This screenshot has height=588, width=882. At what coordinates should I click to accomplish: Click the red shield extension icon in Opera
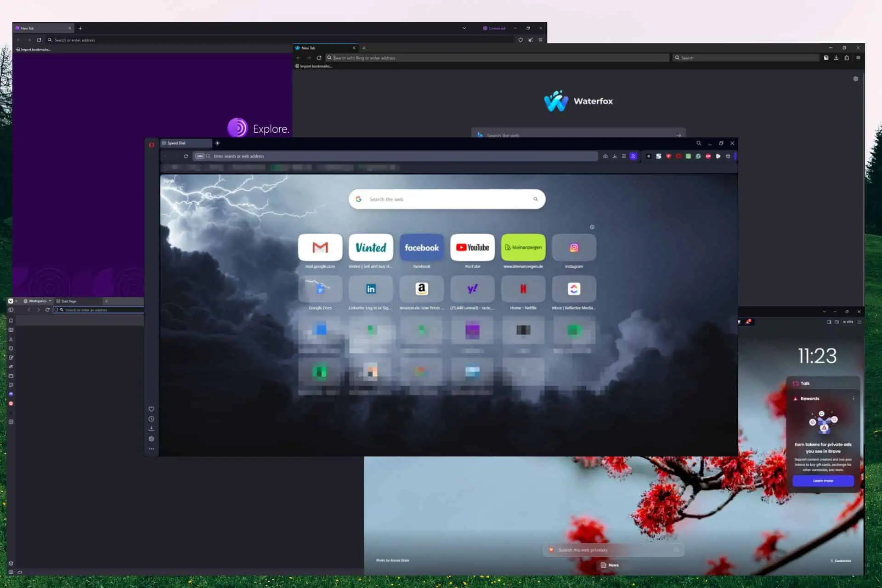click(668, 156)
